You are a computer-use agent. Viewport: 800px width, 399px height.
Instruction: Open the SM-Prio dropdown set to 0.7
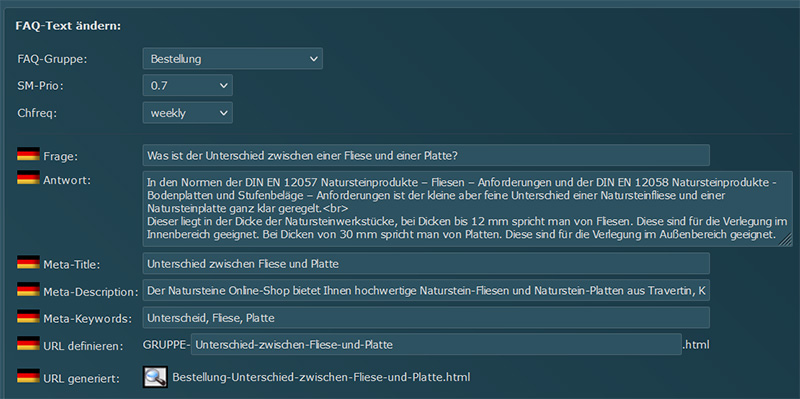188,86
